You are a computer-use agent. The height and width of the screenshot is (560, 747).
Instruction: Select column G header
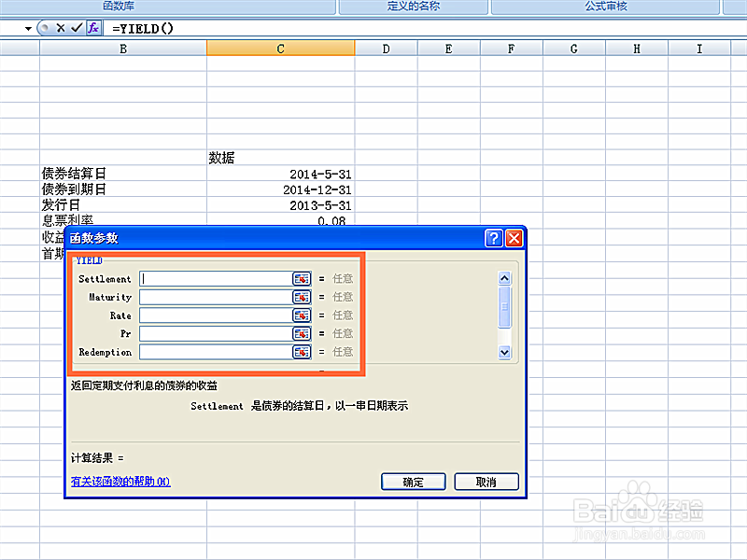pos(574,49)
